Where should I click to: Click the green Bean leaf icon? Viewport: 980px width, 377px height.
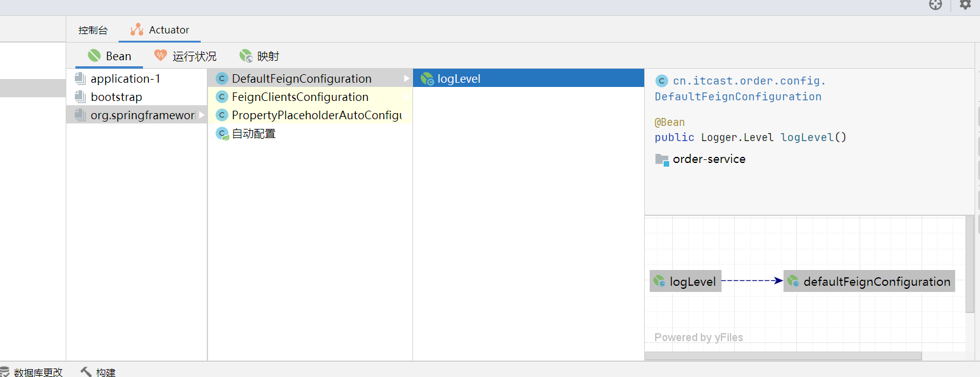click(94, 56)
